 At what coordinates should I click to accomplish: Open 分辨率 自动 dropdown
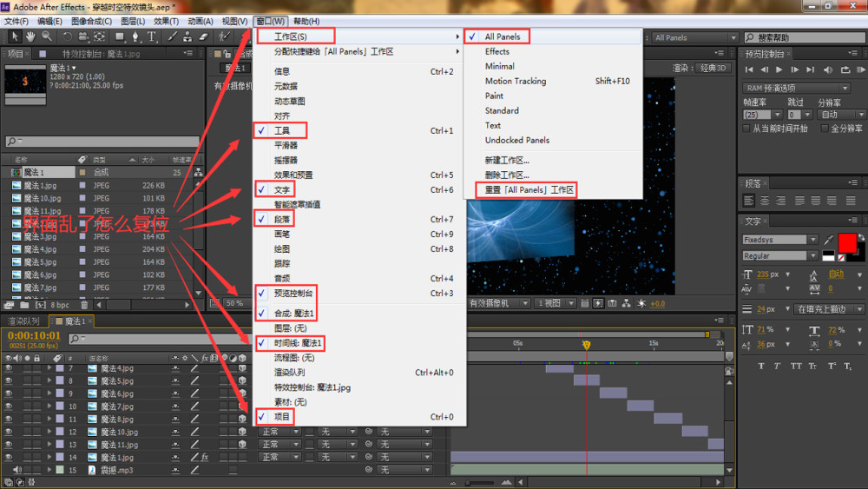(x=841, y=115)
